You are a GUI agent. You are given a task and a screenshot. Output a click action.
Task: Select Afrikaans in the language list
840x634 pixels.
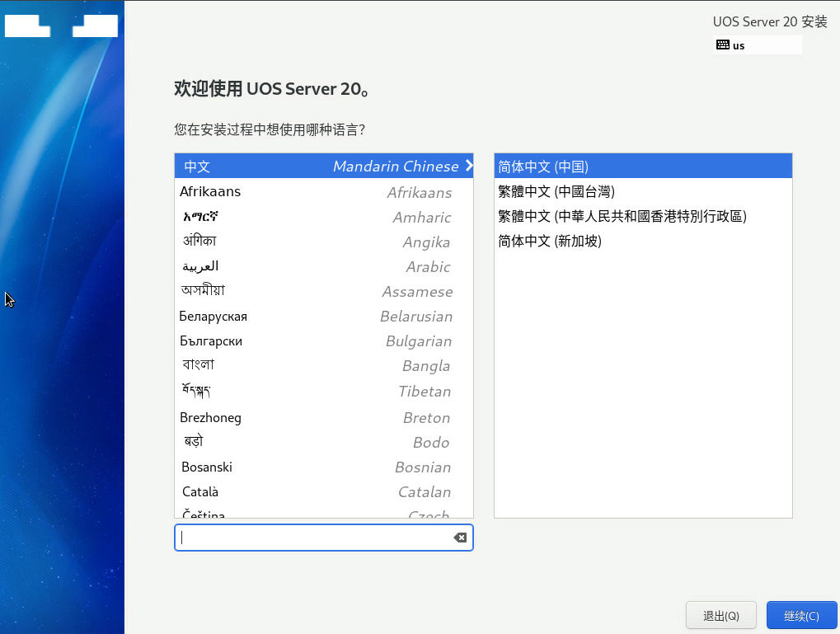[324, 192]
